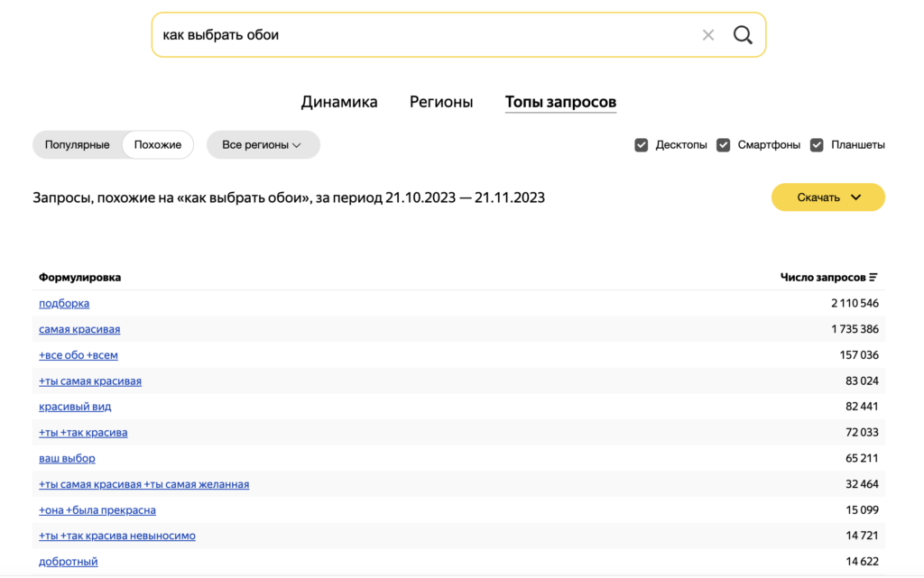
Task: Click the ваш выбор query link
Action: [x=67, y=458]
